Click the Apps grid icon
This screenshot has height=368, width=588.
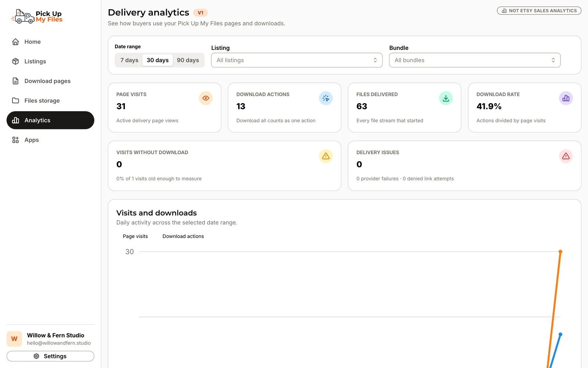pos(15,140)
